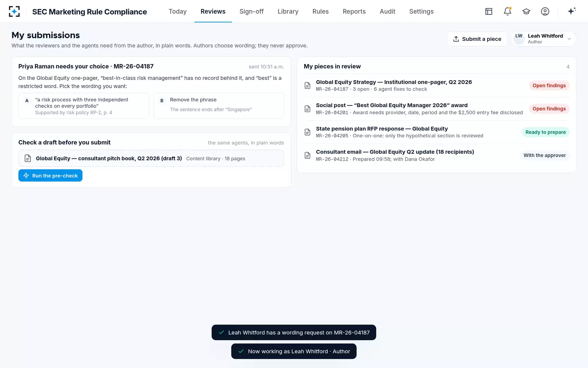Image resolution: width=588 pixels, height=368 pixels.
Task: Click the SEC Marketing Rule Compliance title
Action: [x=89, y=12]
